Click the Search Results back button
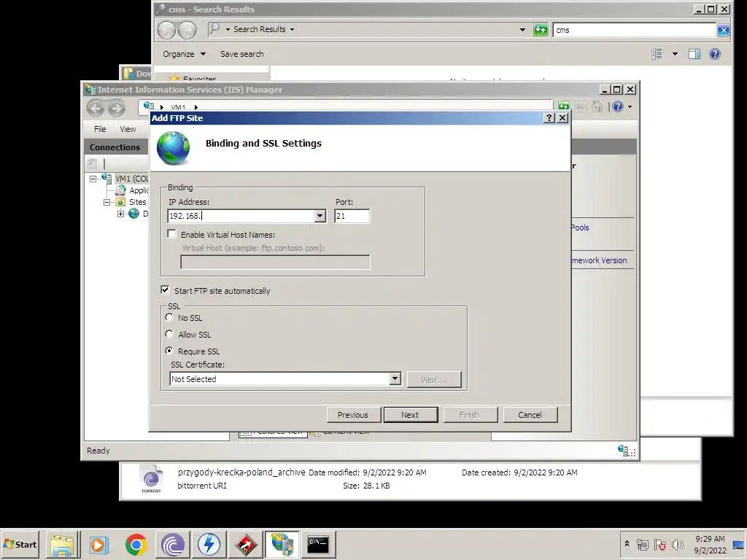Viewport: 747px width, 560px height. 167,30
